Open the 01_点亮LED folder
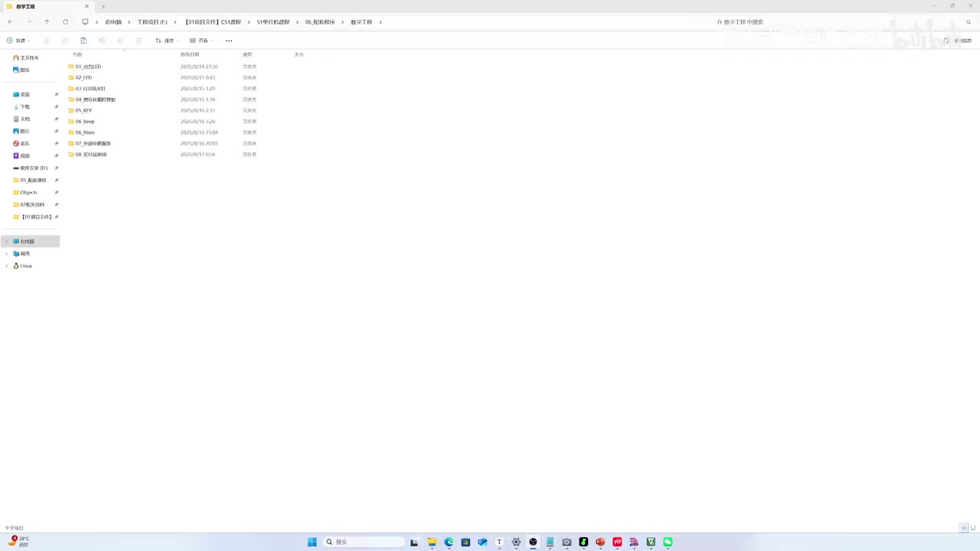 [84, 67]
